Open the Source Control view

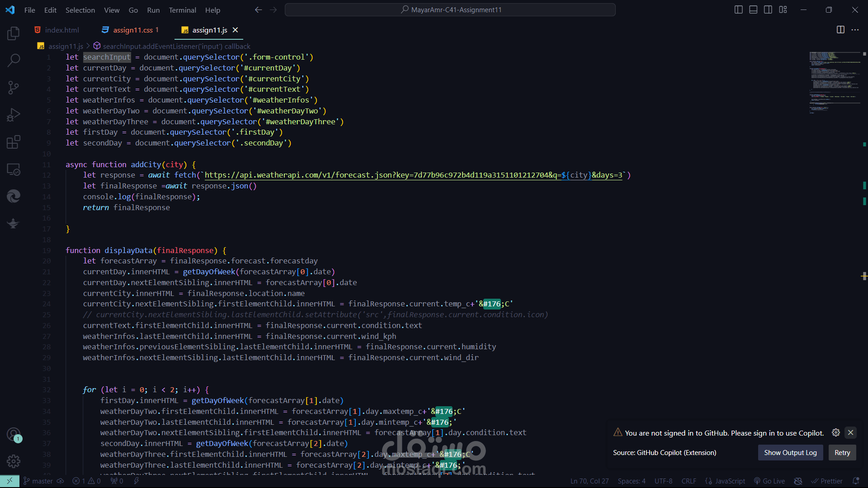(14, 88)
